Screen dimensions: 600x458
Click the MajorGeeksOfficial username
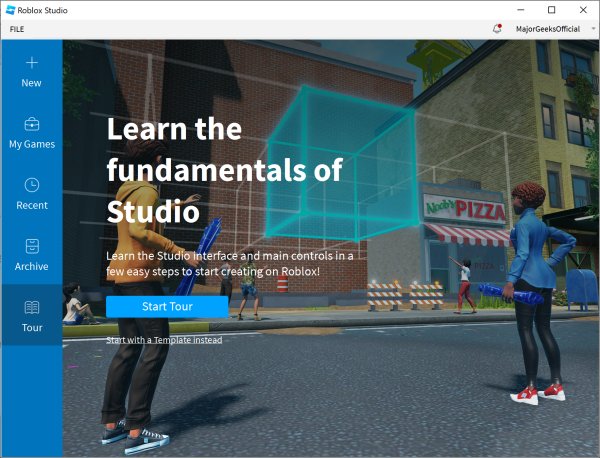click(548, 29)
